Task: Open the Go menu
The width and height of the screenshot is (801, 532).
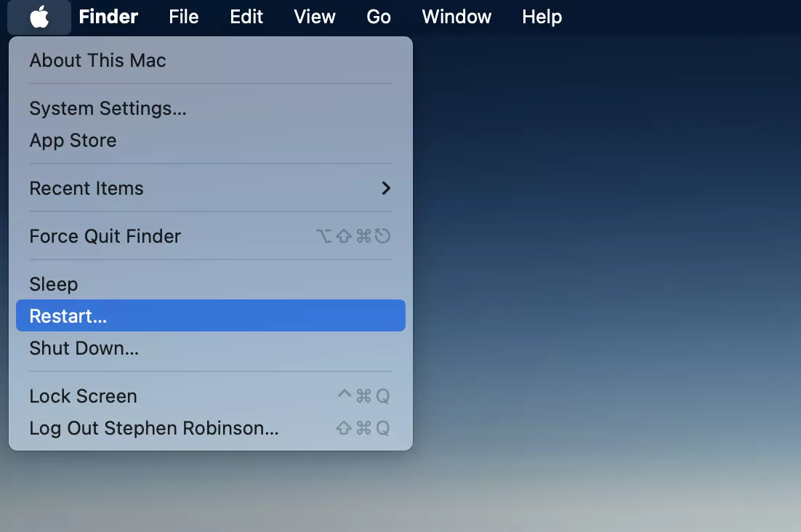Action: coord(379,17)
